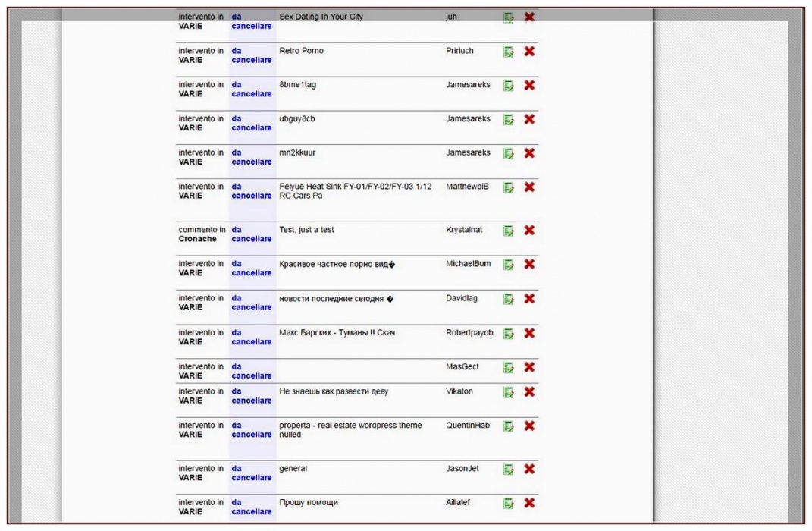812x531 pixels.
Task: Click the subject 'mn2kkuur'
Action: [297, 152]
